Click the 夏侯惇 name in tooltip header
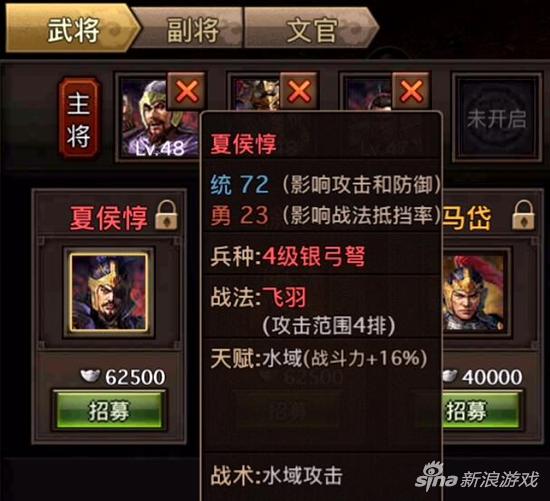The width and height of the screenshot is (550, 501). tap(243, 143)
